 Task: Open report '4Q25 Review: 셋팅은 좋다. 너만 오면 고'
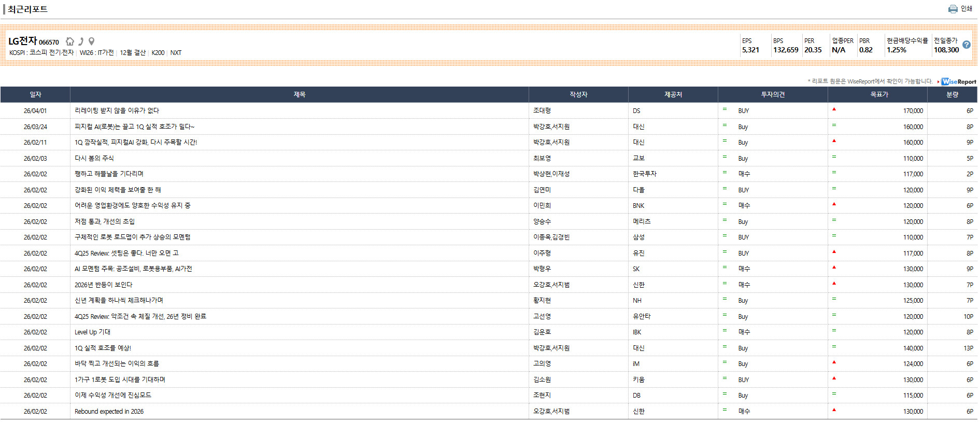point(126,253)
